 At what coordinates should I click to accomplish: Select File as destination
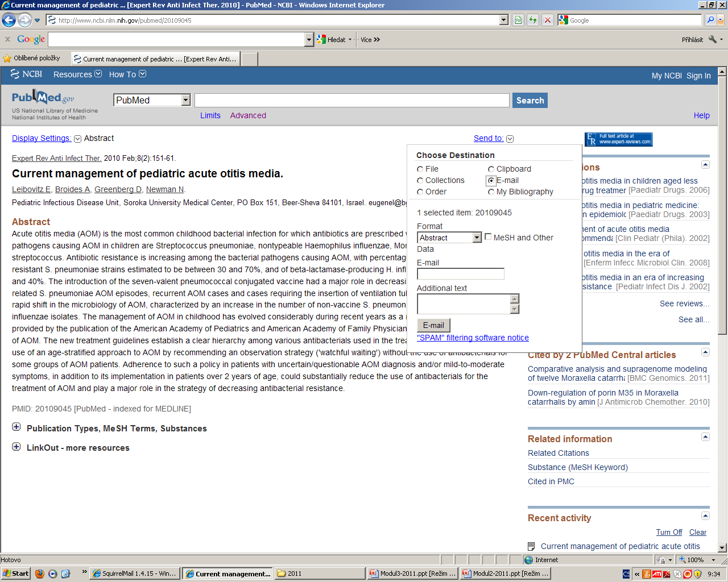(420, 169)
